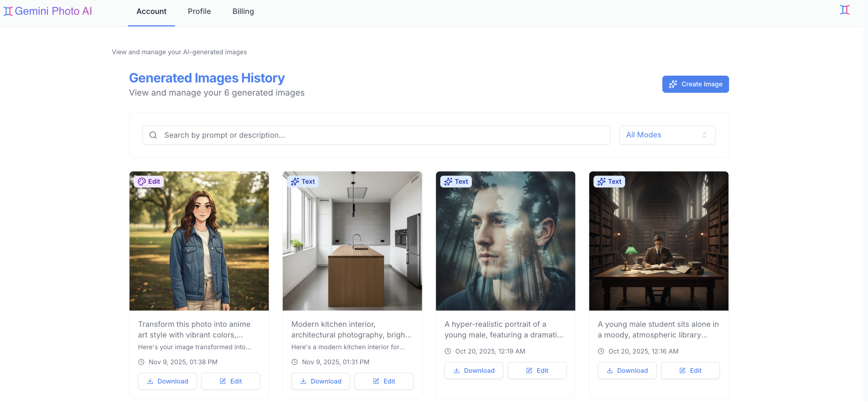Click the Text badge on the library scene image
This screenshot has width=868, height=401.
[x=609, y=181]
